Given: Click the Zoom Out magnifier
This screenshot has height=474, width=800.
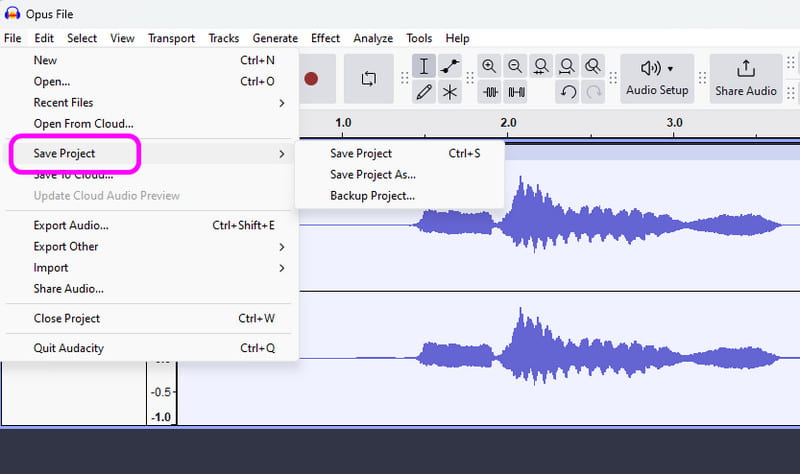Looking at the screenshot, I should 515,66.
